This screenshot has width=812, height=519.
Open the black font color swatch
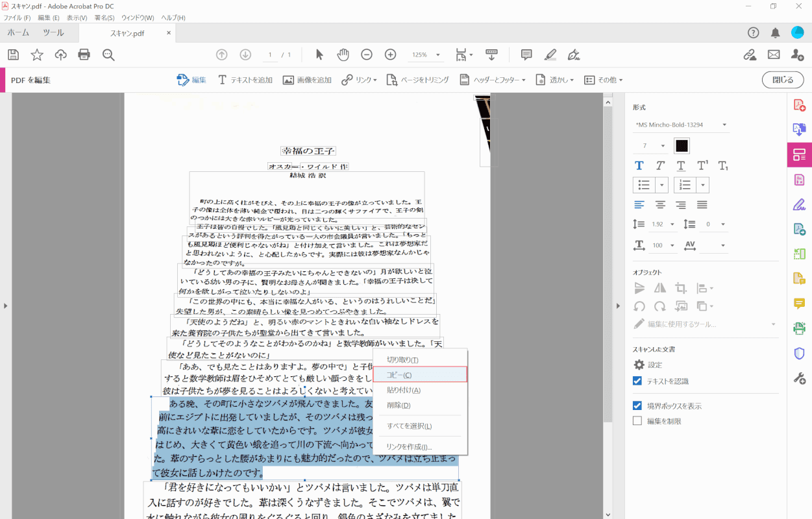tap(682, 146)
